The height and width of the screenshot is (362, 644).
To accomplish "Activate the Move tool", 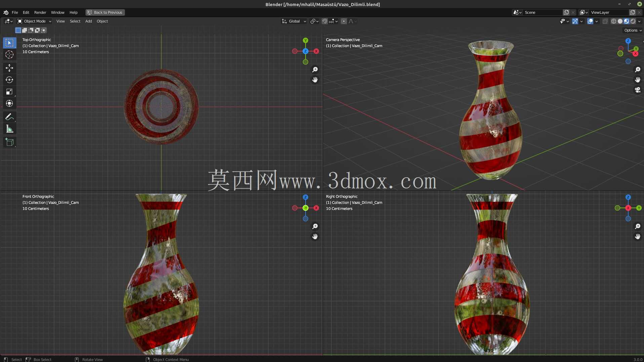I will tap(9, 68).
